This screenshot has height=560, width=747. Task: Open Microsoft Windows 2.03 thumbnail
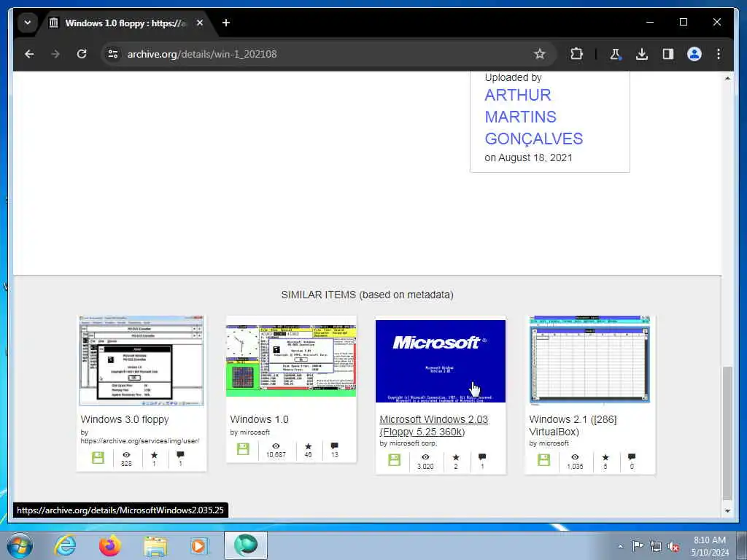coord(441,361)
